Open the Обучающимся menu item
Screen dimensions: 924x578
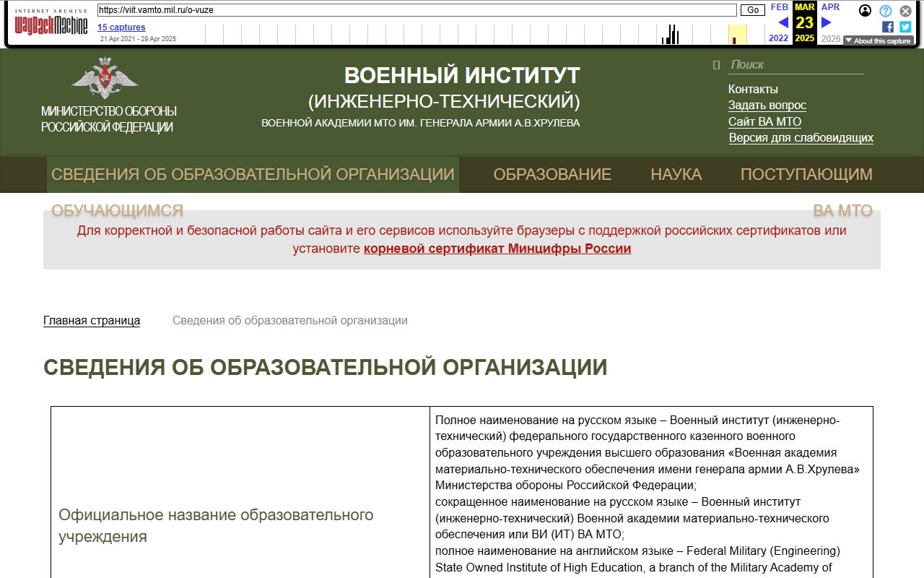click(x=117, y=210)
